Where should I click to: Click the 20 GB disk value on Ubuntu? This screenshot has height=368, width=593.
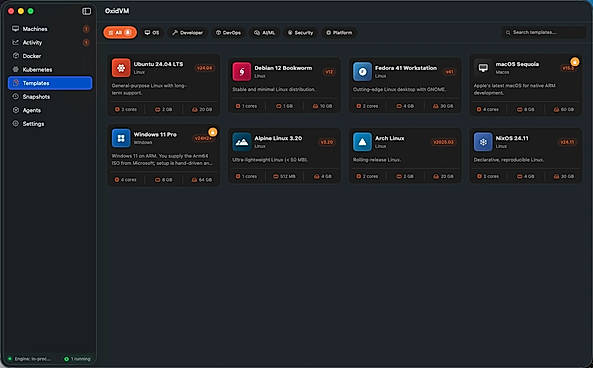click(205, 110)
